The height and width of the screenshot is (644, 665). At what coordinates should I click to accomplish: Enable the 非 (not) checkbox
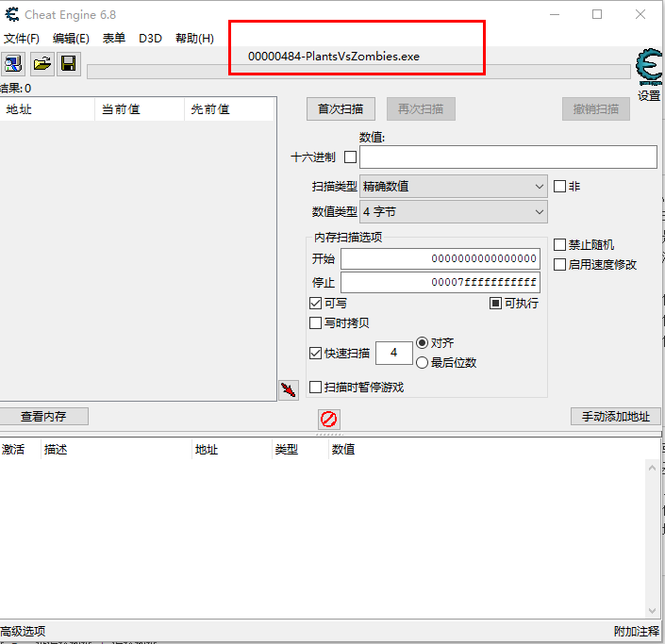tap(559, 186)
